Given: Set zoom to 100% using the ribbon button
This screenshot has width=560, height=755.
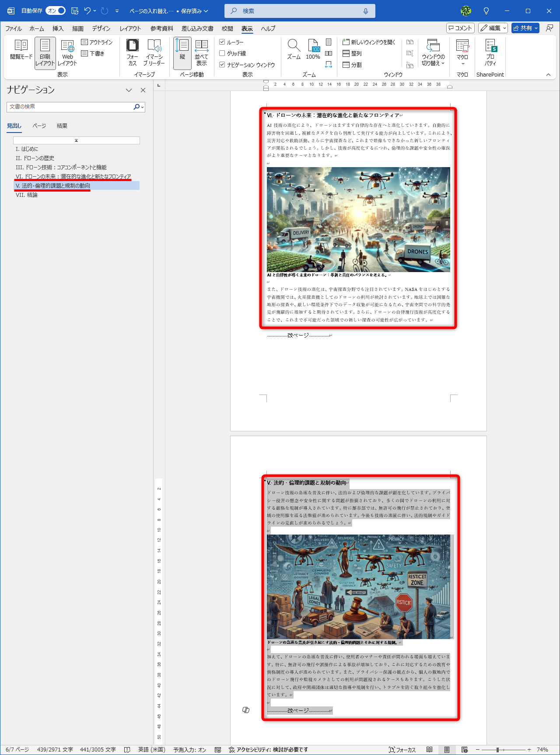Looking at the screenshot, I should coord(313,49).
